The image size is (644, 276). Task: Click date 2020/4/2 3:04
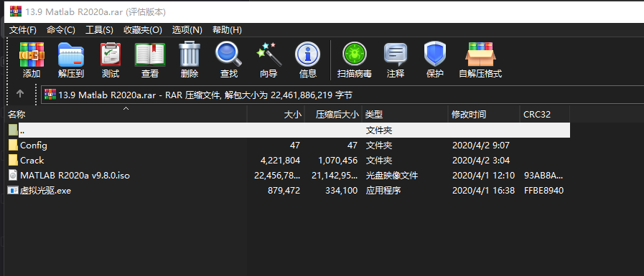(481, 161)
